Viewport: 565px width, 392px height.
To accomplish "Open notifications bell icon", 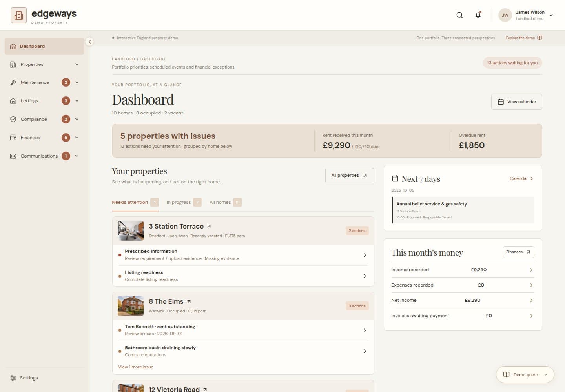I will (x=478, y=15).
